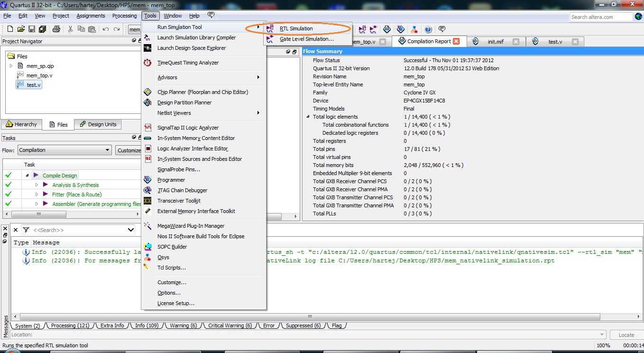Select mem_top.v in Project Navigator
The width and height of the screenshot is (644, 353).
(x=39, y=75)
